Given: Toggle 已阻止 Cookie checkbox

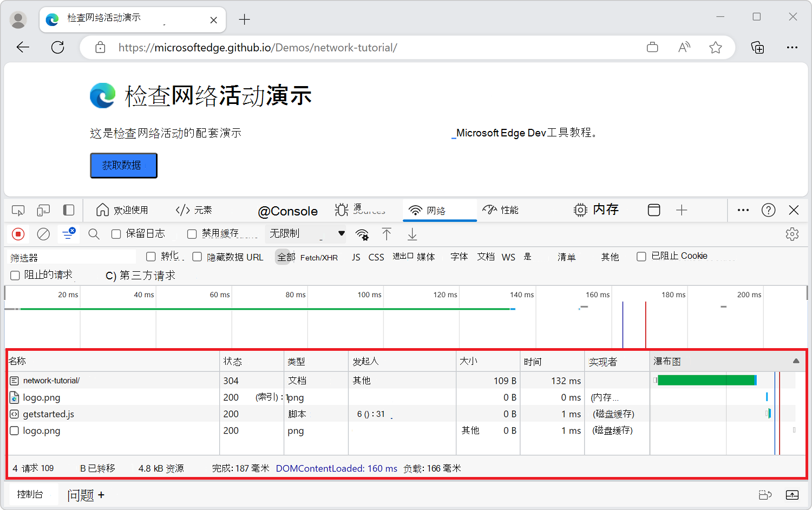Looking at the screenshot, I should (x=641, y=257).
